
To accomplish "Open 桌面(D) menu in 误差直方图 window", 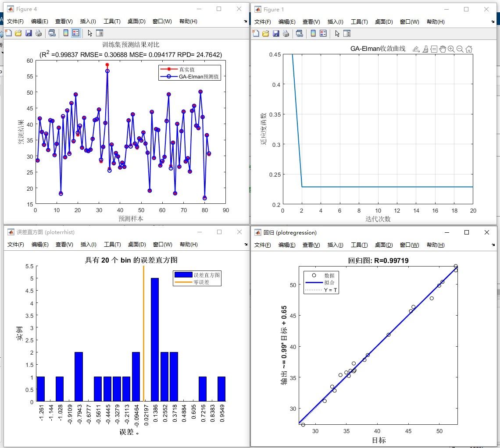I will click(137, 245).
